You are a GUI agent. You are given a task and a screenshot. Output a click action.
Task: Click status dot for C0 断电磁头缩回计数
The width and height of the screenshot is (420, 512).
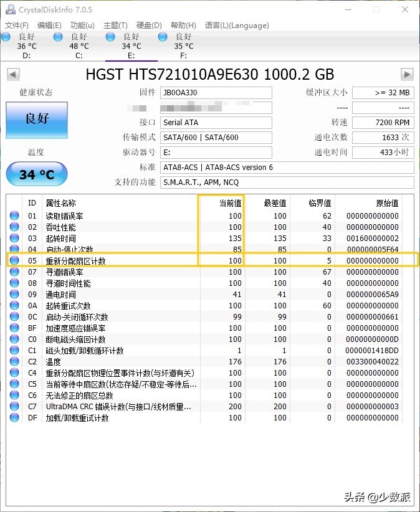14,339
